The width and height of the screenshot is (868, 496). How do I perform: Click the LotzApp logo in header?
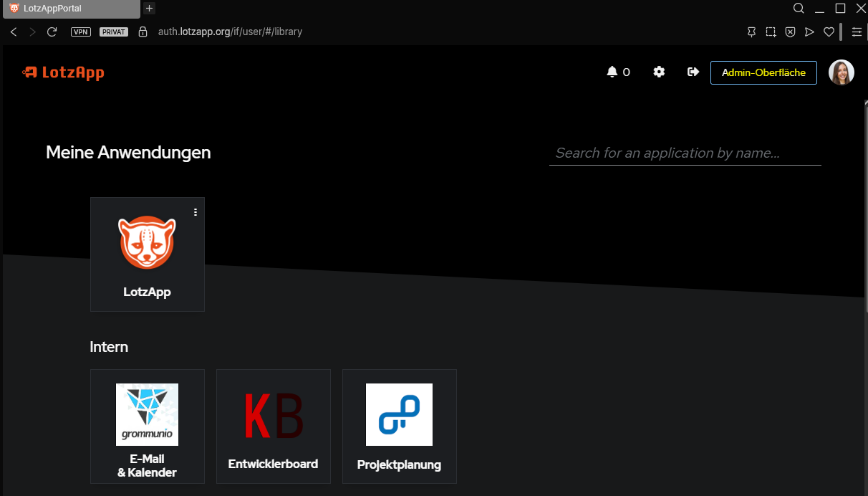(x=63, y=72)
